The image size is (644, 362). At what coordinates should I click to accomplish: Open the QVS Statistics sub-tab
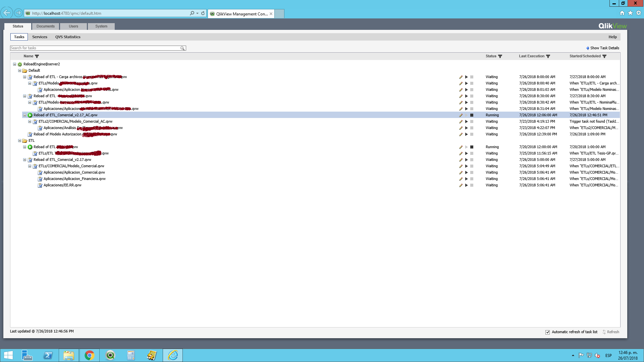click(68, 37)
